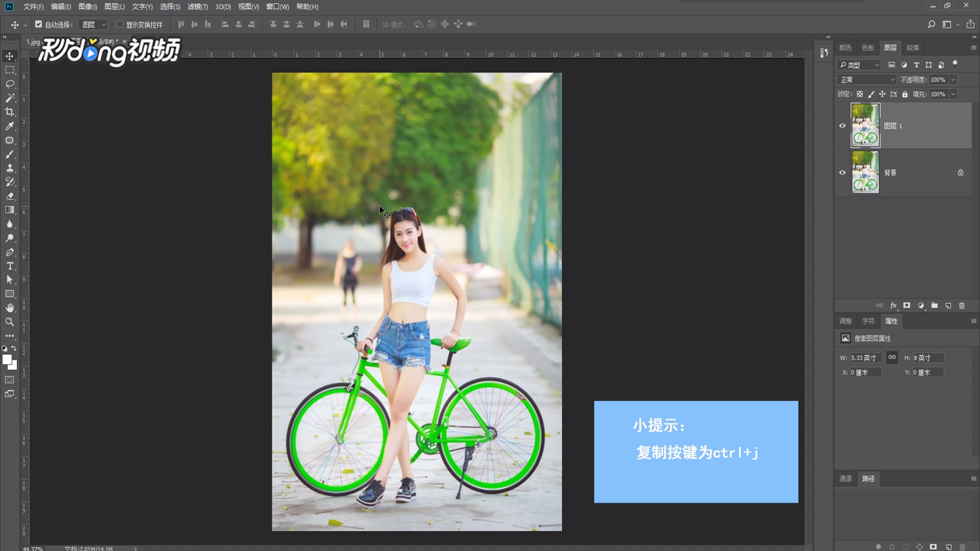Click lock transparent pixels icon
Viewport: 980px width, 551px height.
(x=860, y=94)
